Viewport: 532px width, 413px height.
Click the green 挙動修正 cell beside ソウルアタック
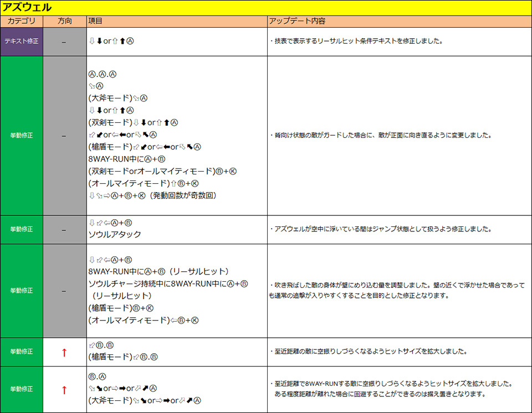click(x=22, y=229)
